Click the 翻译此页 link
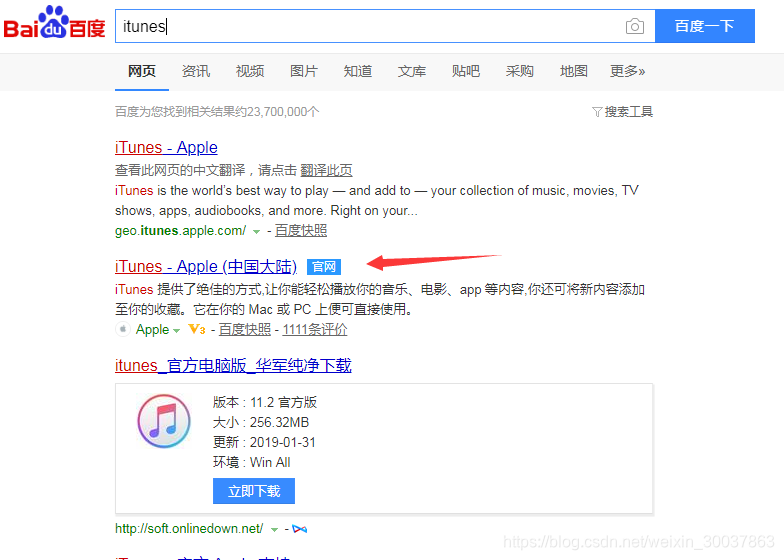The width and height of the screenshot is (784, 560). click(x=326, y=170)
